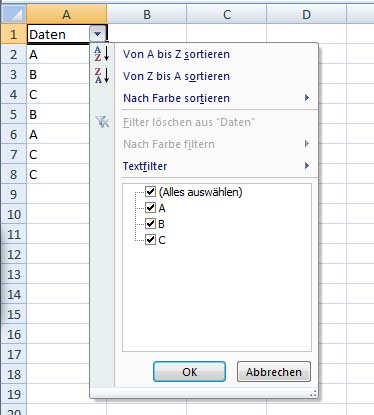Select column B header

pos(147,14)
